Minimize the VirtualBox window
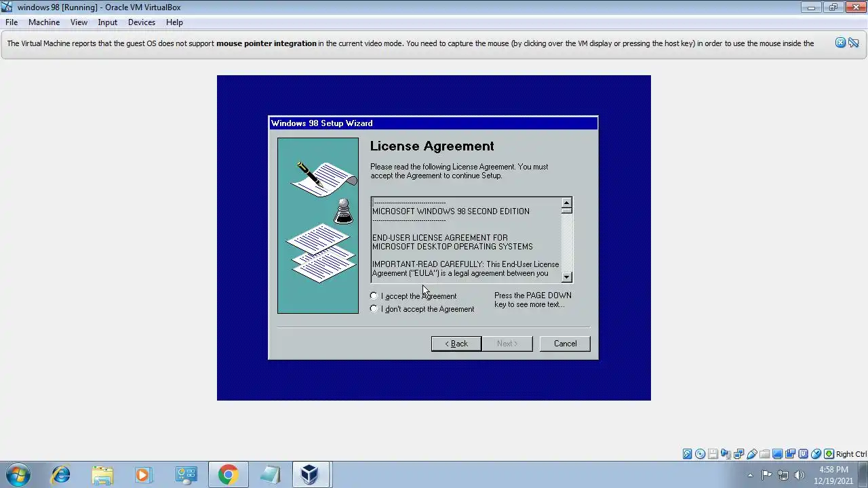 pos(811,7)
